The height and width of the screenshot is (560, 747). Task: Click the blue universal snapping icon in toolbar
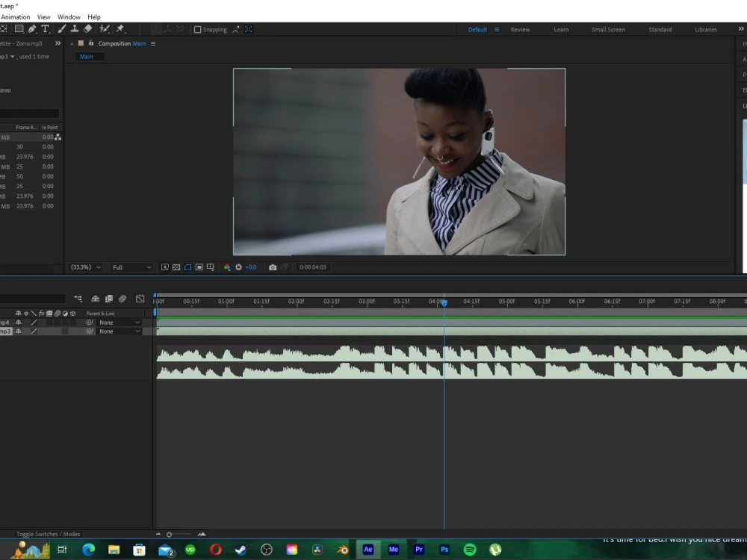pos(249,30)
